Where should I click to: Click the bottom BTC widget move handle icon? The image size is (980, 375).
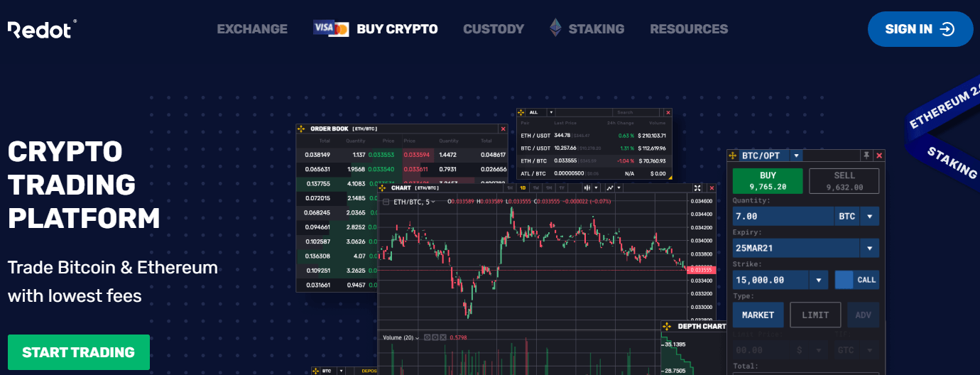coord(316,371)
